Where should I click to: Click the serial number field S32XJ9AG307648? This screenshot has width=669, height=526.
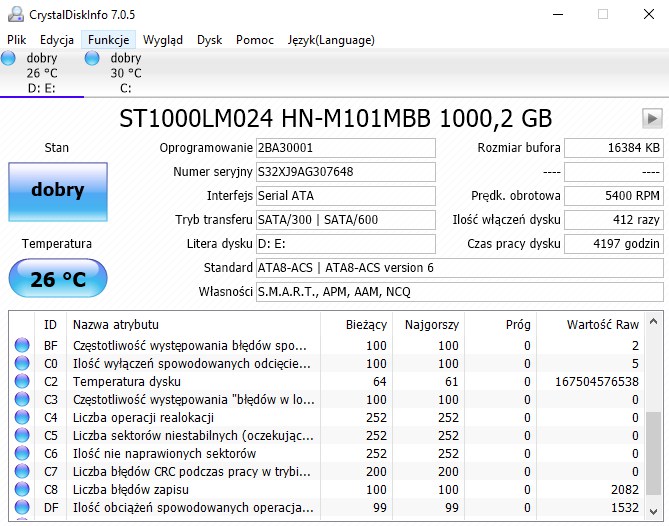tap(346, 171)
